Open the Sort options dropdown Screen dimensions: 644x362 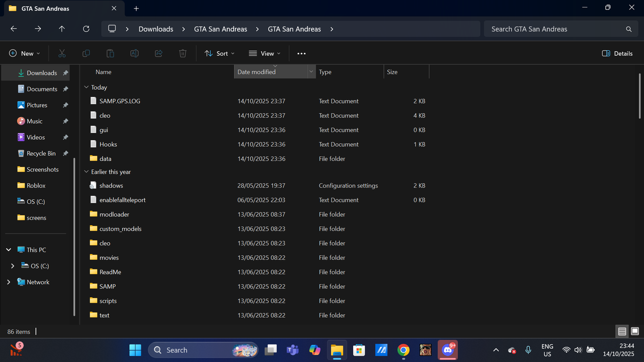(220, 53)
